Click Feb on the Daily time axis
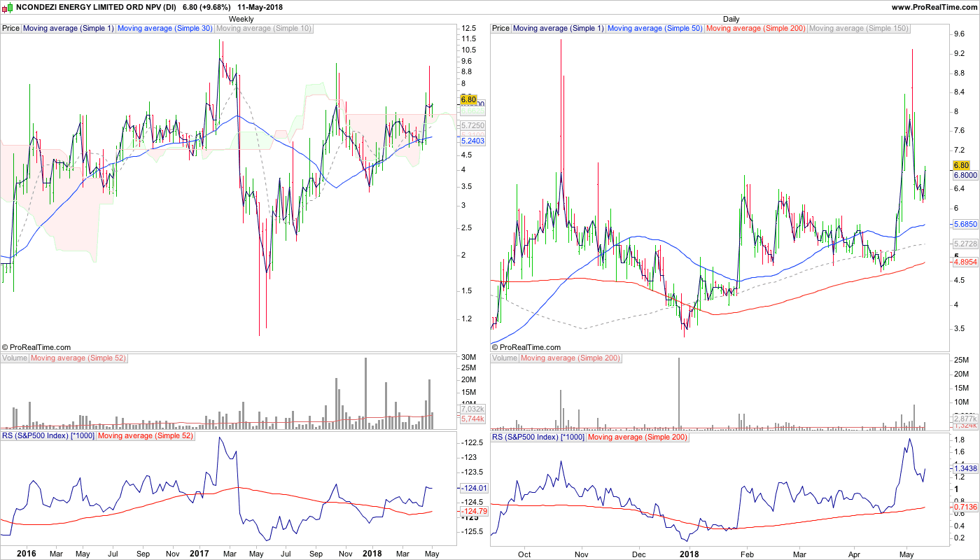Screen dimensions: 980x560 748,554
